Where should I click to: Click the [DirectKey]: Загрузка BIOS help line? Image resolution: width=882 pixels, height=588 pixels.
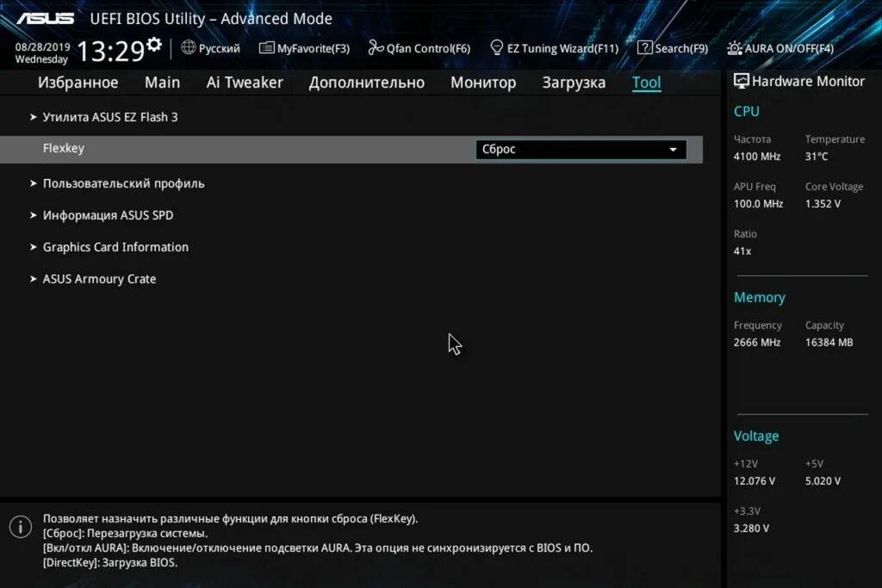click(110, 563)
